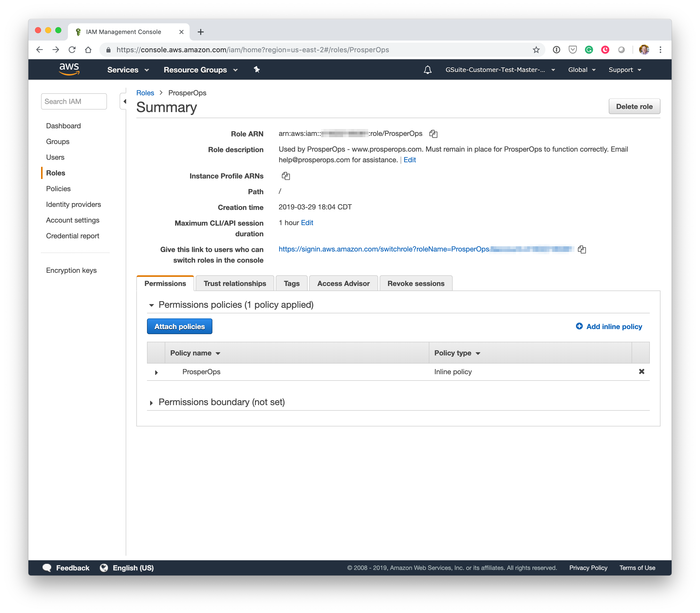The height and width of the screenshot is (613, 700).
Task: Remove the ProsperOps inline policy
Action: [641, 371]
